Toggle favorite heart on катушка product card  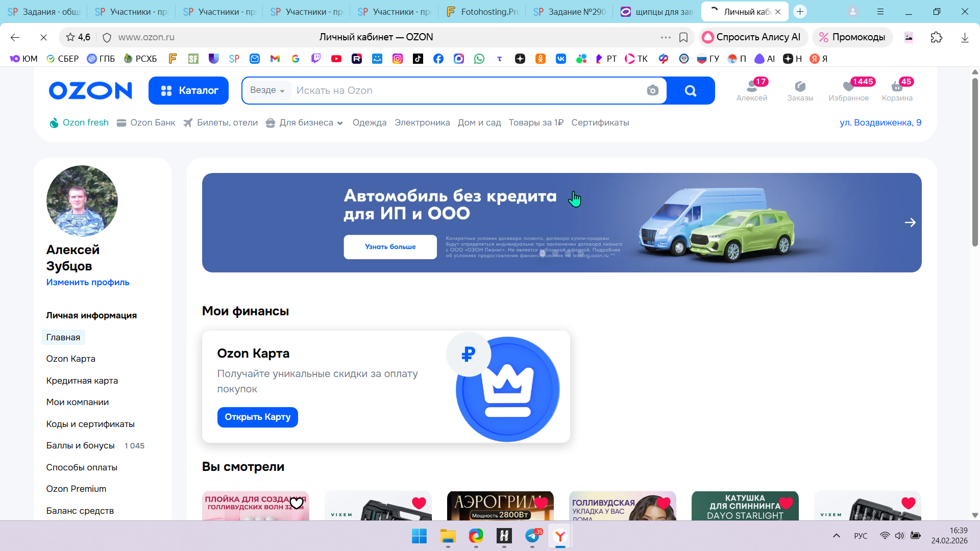click(x=786, y=504)
